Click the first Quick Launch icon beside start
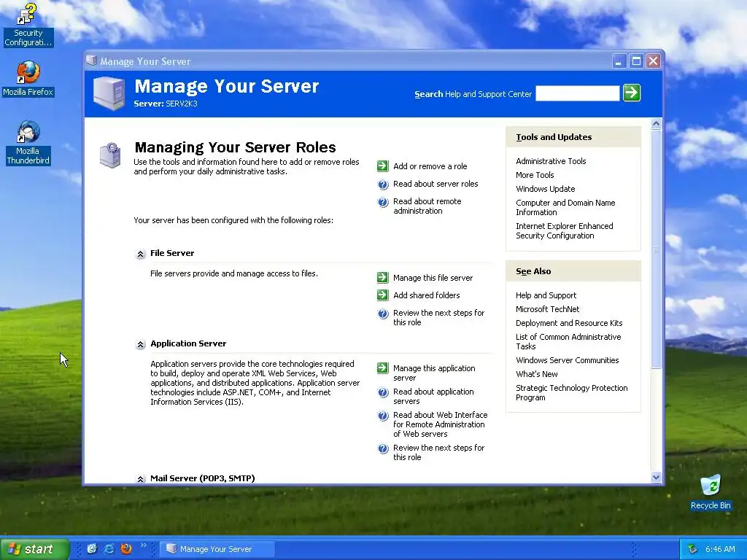The image size is (747, 560). tap(92, 549)
